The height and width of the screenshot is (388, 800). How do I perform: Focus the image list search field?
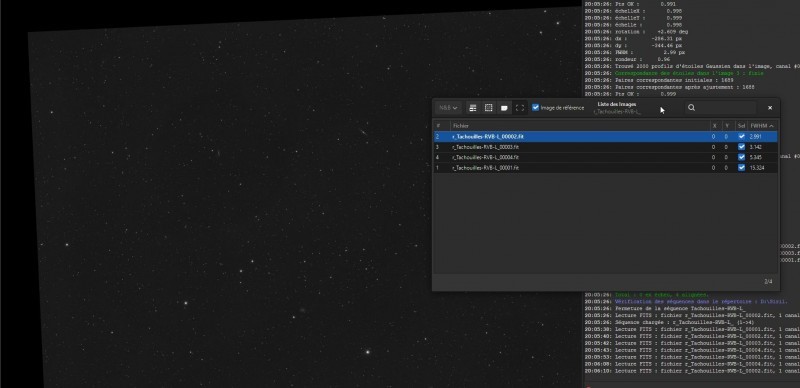coord(720,108)
